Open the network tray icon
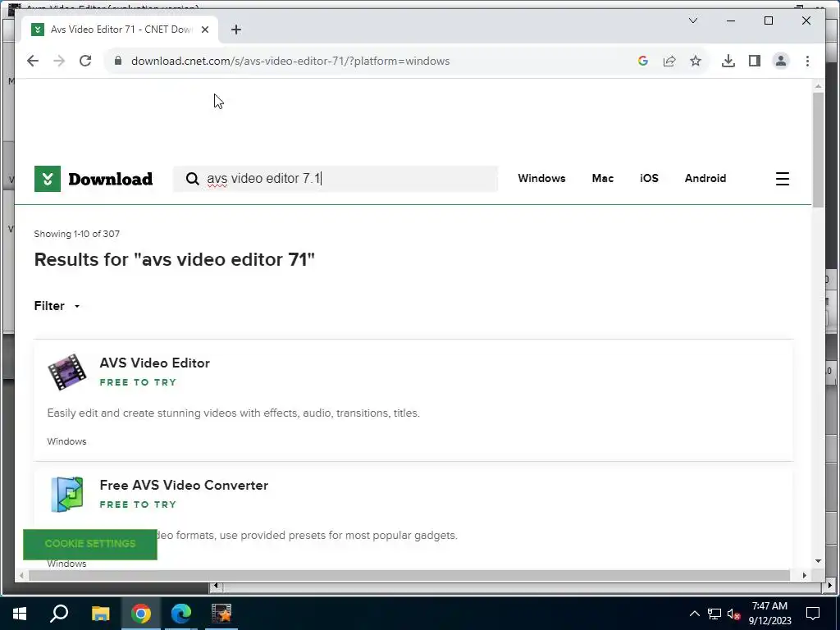The height and width of the screenshot is (630, 840). click(x=714, y=614)
